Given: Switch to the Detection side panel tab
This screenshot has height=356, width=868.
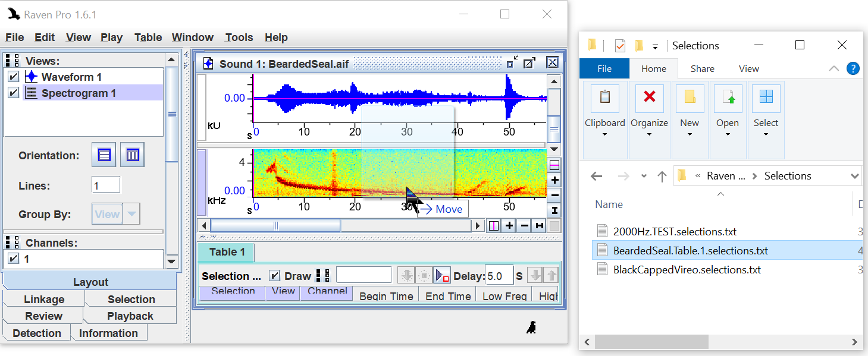Looking at the screenshot, I should tap(37, 333).
